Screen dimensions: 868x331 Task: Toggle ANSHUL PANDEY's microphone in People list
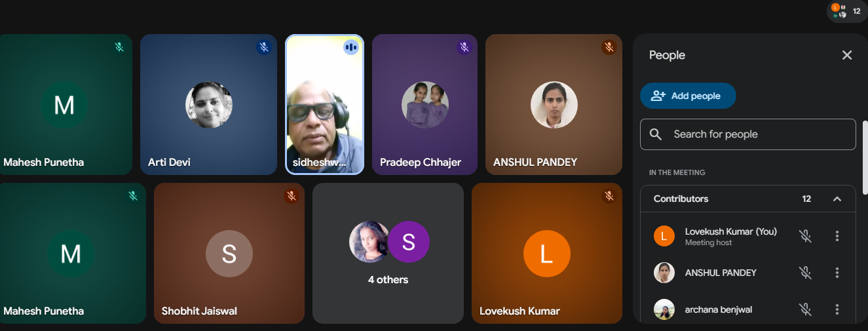806,273
